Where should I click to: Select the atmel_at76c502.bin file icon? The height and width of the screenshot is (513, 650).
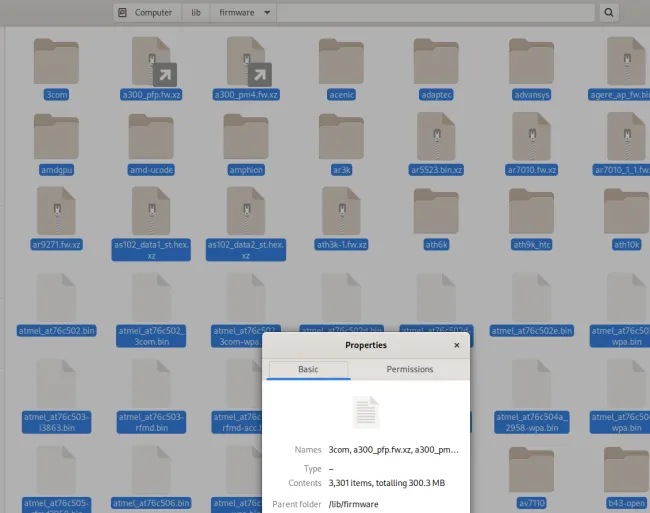tap(56, 297)
